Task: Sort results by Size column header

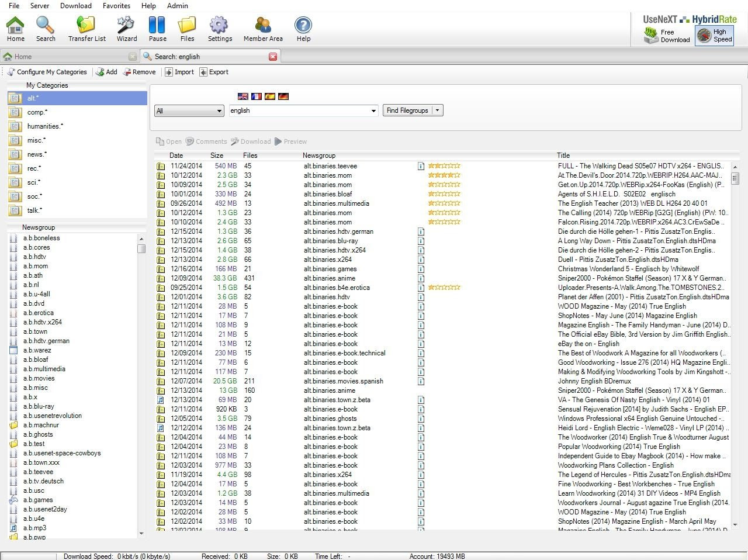Action: coord(217,155)
